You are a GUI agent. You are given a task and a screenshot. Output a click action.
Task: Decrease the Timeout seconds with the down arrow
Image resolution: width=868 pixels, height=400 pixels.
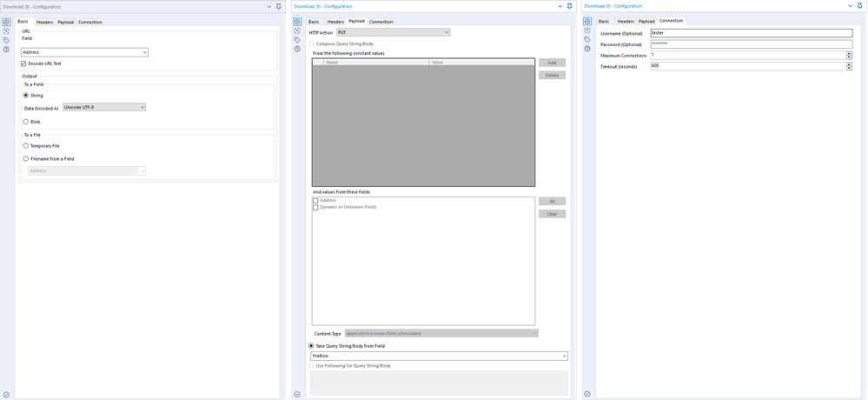pyautogui.click(x=849, y=68)
